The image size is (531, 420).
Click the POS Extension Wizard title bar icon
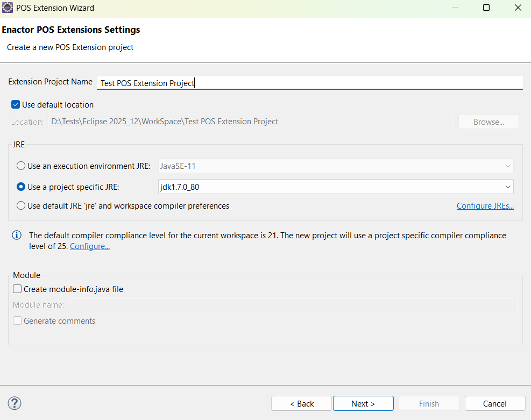pyautogui.click(x=8, y=8)
